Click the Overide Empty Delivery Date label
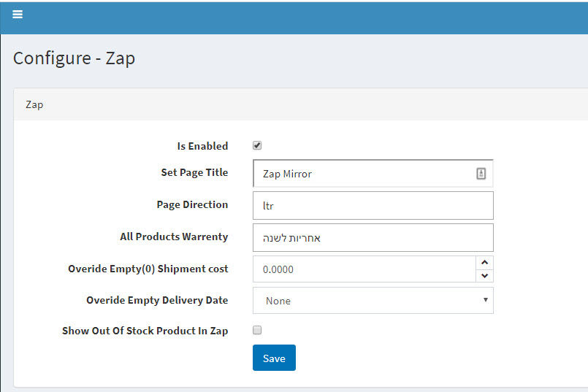Image resolution: width=588 pixels, height=392 pixels. click(157, 301)
